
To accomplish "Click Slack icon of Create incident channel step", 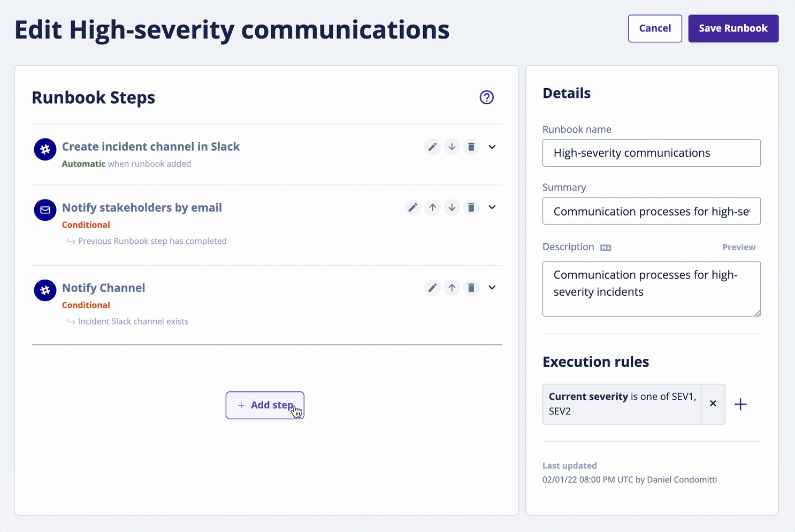I will coord(45,149).
